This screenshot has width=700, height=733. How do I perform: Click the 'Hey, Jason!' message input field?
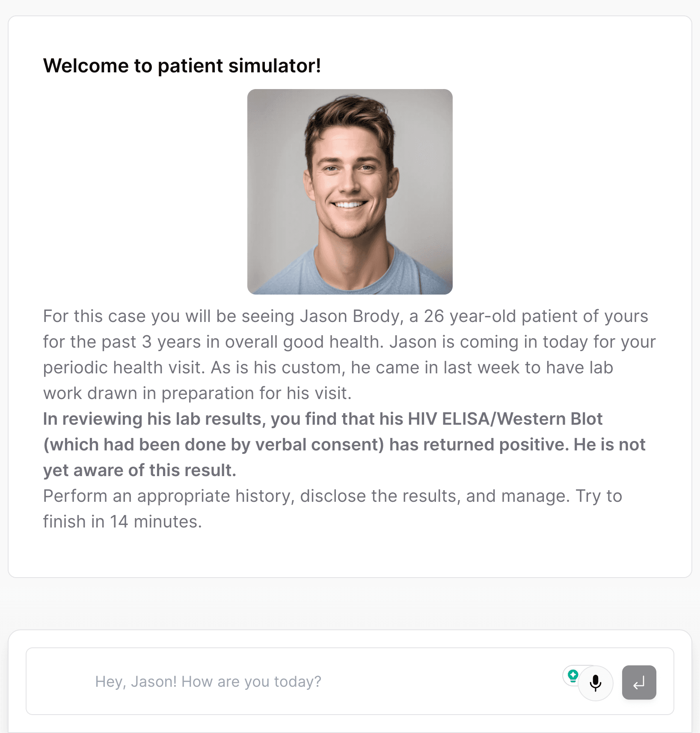click(x=300, y=681)
